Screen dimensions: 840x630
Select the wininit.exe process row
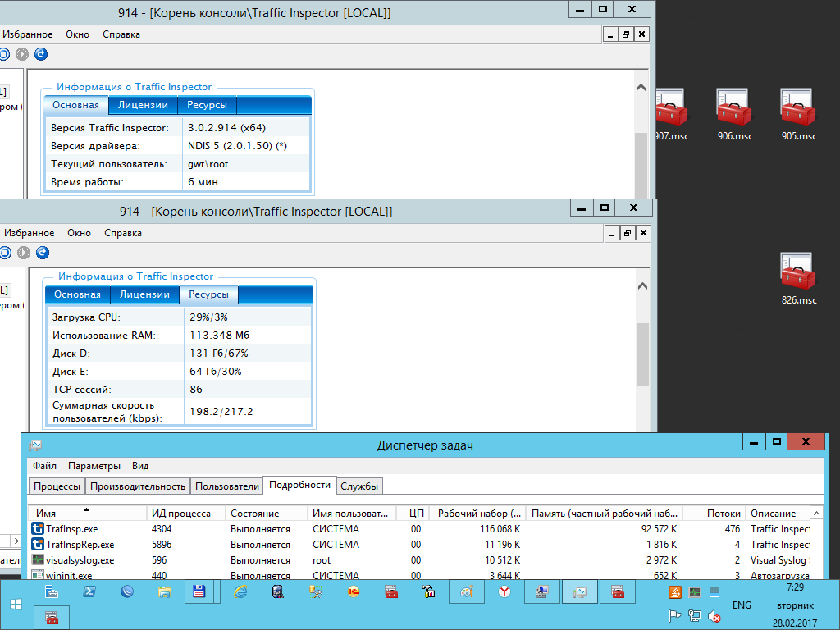pos(420,574)
